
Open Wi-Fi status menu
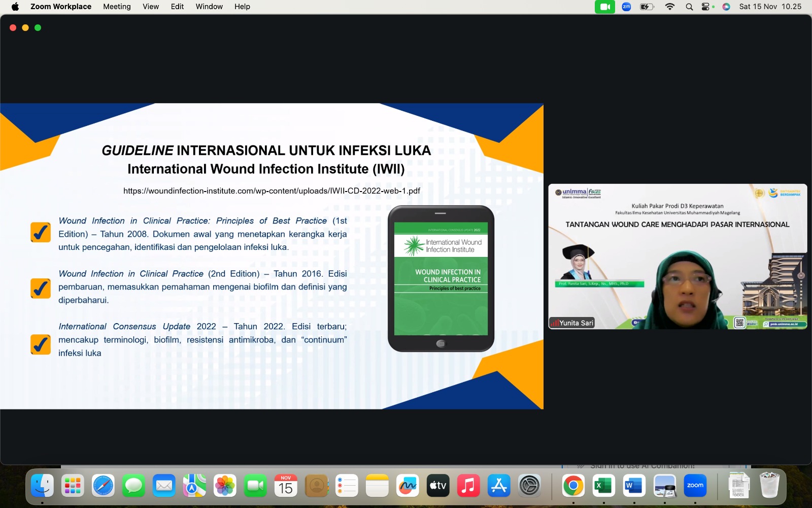pos(670,7)
